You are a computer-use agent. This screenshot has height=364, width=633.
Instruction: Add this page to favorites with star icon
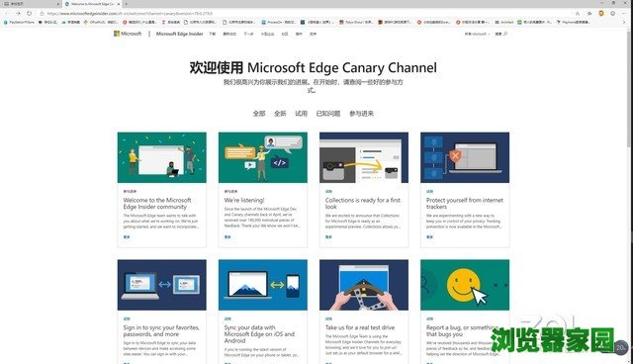click(x=578, y=13)
